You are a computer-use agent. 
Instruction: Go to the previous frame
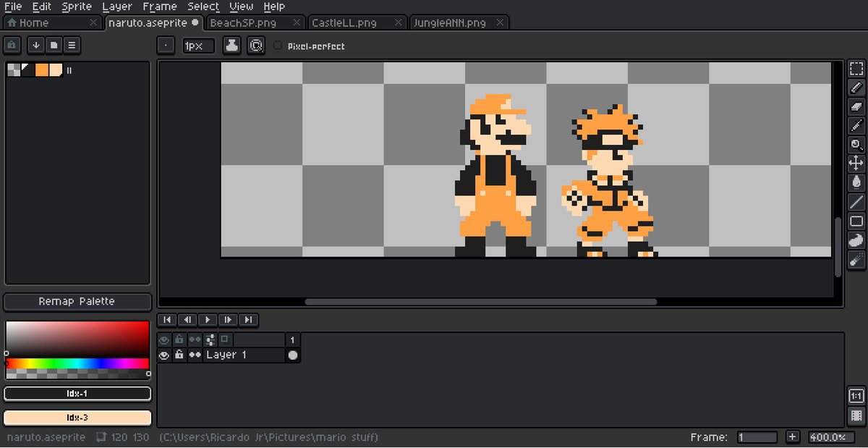click(x=187, y=319)
